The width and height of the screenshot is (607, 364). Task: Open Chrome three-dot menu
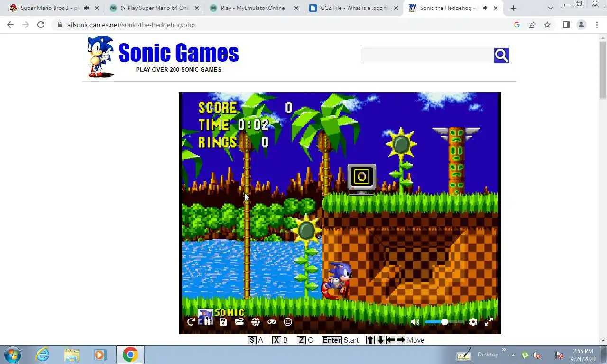pyautogui.click(x=597, y=25)
